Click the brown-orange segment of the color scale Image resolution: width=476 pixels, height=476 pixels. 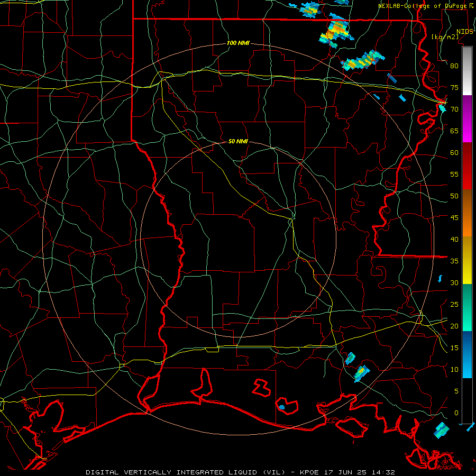467,213
